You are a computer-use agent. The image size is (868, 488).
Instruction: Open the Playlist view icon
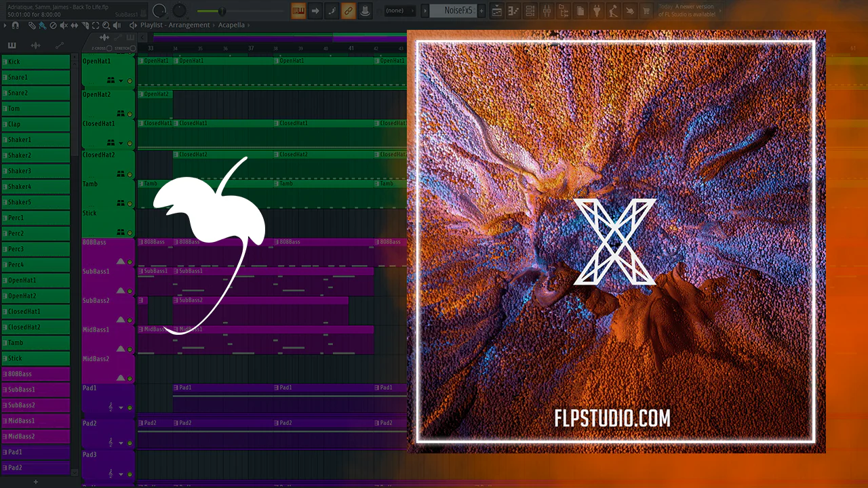click(x=497, y=11)
